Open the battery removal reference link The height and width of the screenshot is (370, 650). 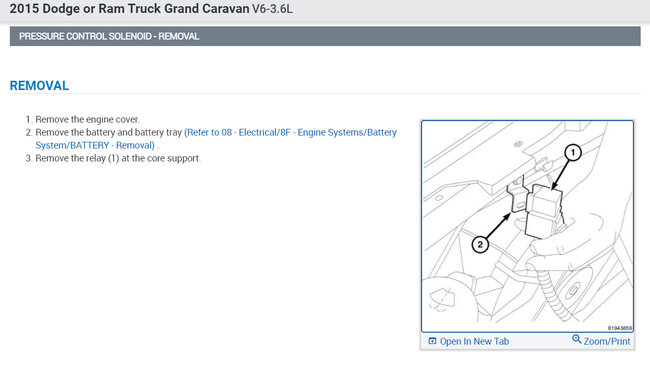216,139
